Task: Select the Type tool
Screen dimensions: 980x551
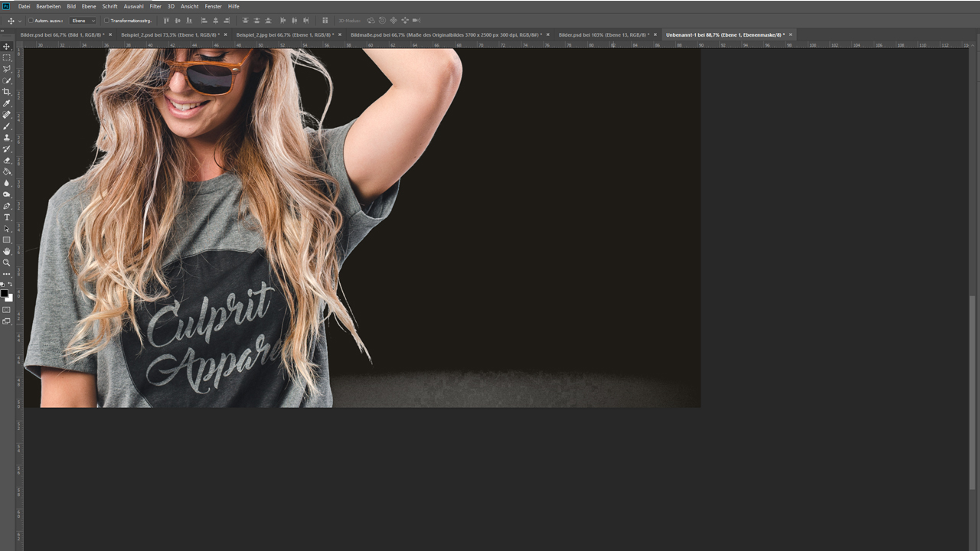Action: [x=7, y=217]
